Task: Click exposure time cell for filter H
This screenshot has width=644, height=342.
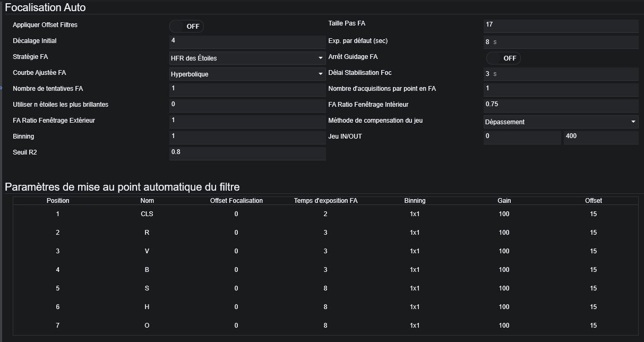Action: (x=325, y=307)
